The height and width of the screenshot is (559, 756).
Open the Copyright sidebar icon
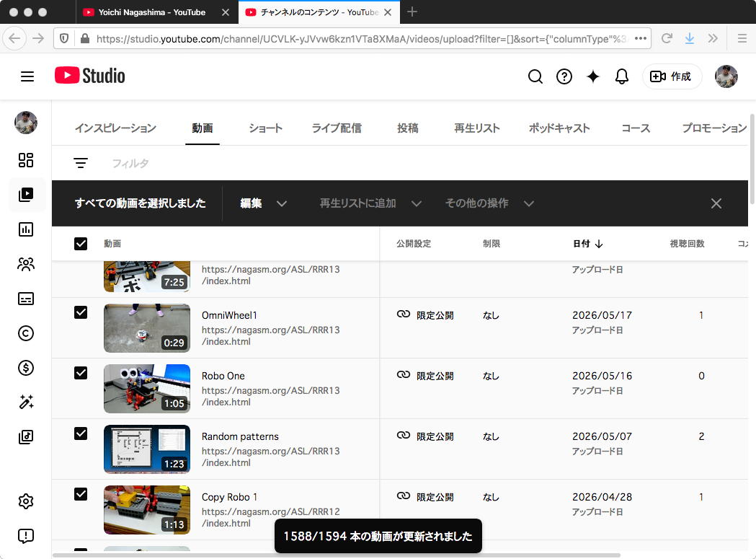tap(25, 333)
